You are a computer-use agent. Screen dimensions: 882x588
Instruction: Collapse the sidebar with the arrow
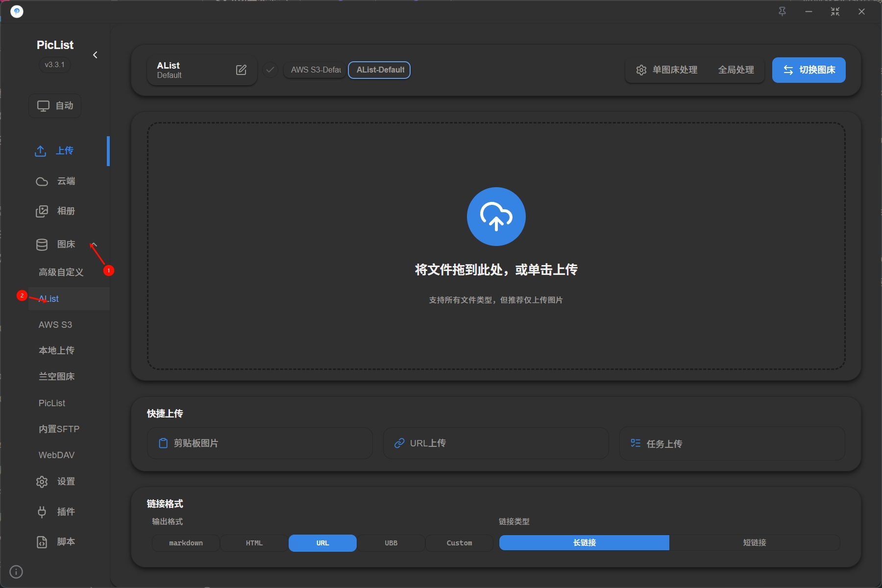[96, 54]
